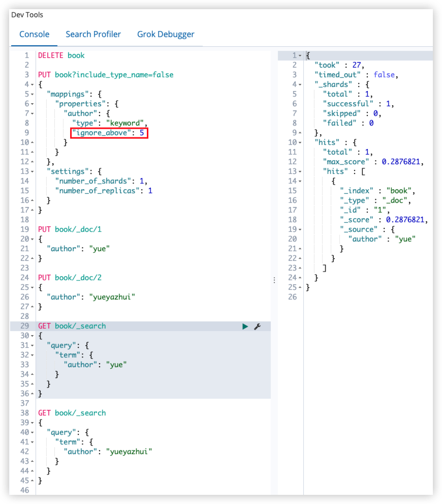Screen dimensions: 442x504
Task: Click the "number_of_shards": 1 line
Action: coord(101,181)
